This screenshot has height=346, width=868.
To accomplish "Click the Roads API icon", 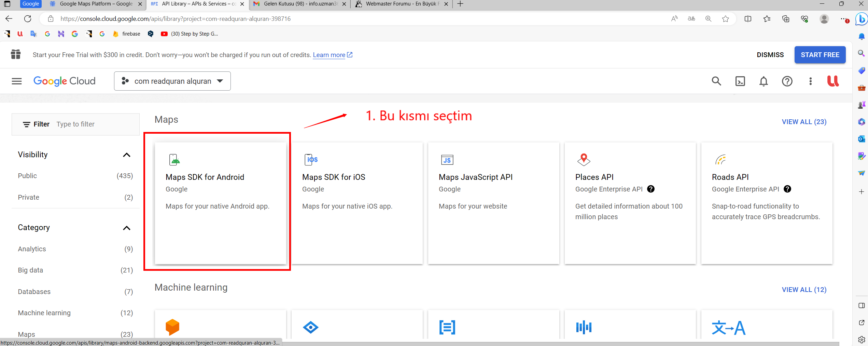I will click(x=720, y=160).
